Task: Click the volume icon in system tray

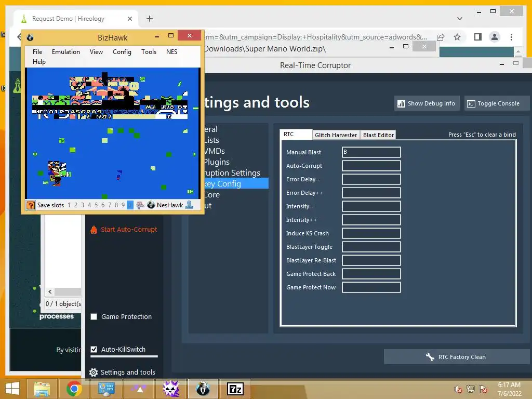Action: pyautogui.click(x=458, y=389)
